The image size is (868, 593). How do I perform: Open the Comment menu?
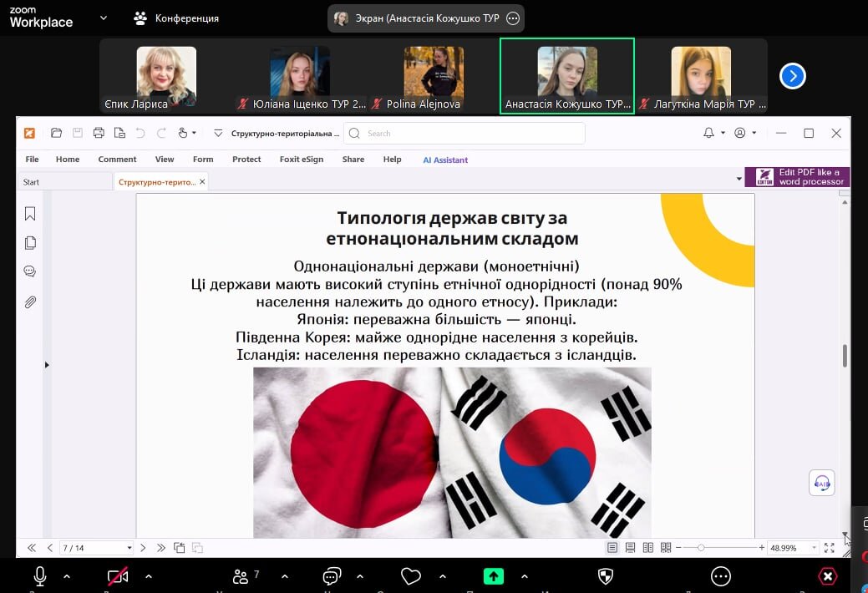point(117,160)
